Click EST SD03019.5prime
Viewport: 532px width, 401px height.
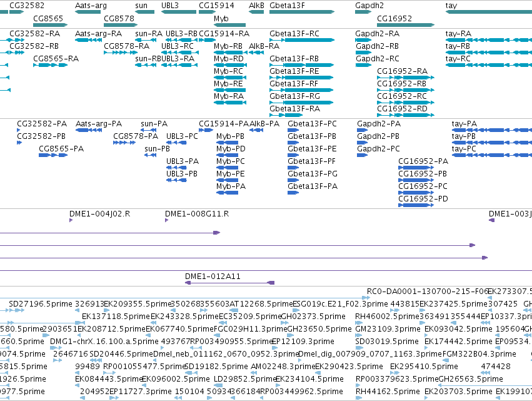387,342
